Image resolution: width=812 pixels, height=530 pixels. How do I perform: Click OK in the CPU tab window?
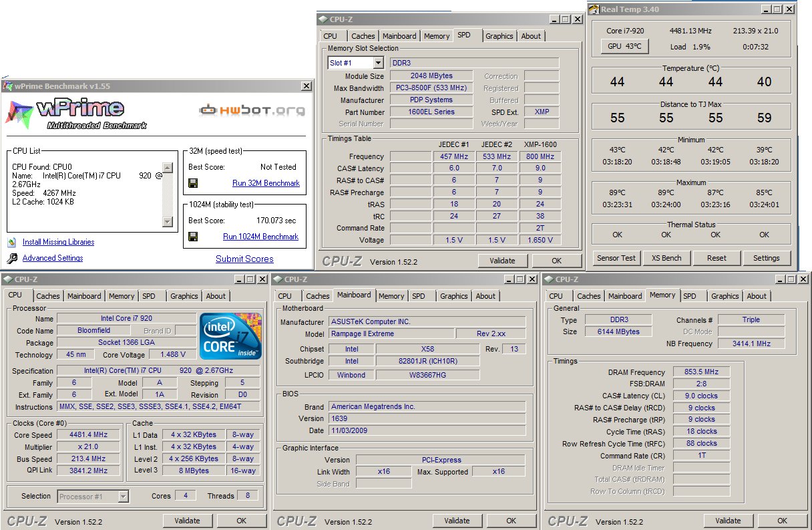click(x=241, y=521)
